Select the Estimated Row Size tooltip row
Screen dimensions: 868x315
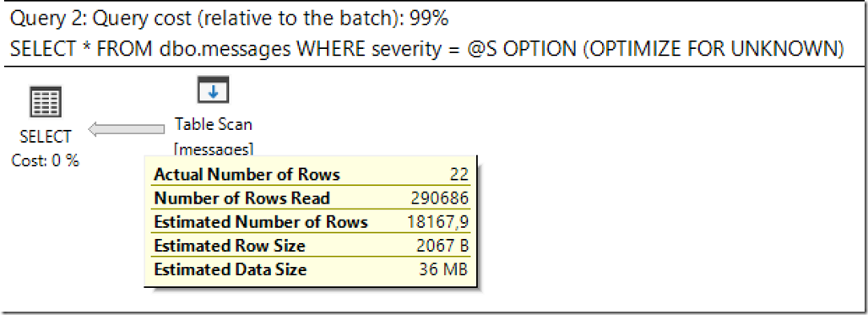pyautogui.click(x=312, y=246)
